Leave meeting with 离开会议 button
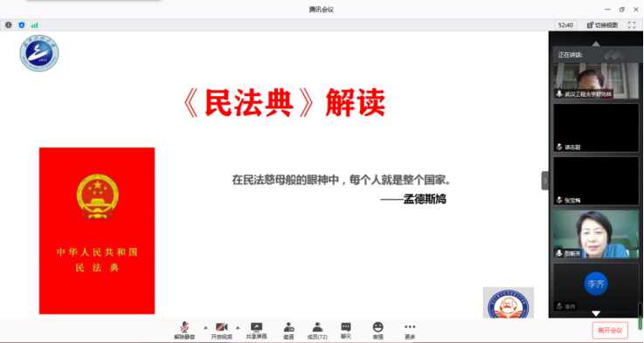The image size is (644, 343). [610, 330]
